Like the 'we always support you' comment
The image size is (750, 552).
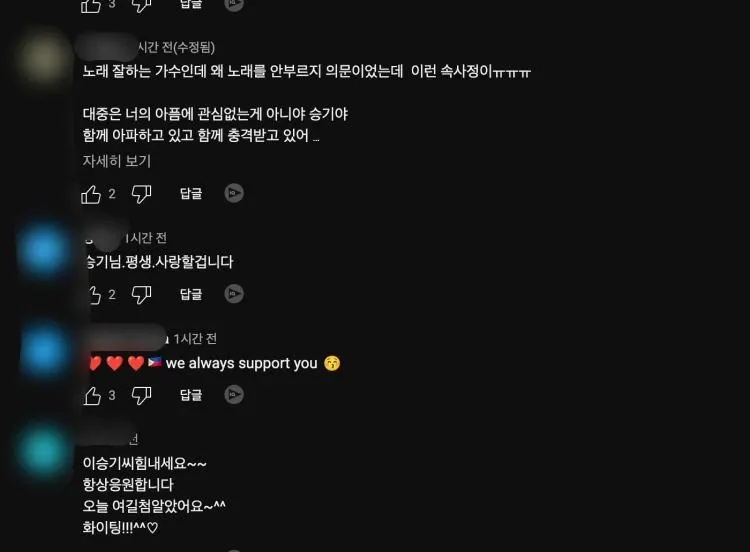(x=92, y=396)
